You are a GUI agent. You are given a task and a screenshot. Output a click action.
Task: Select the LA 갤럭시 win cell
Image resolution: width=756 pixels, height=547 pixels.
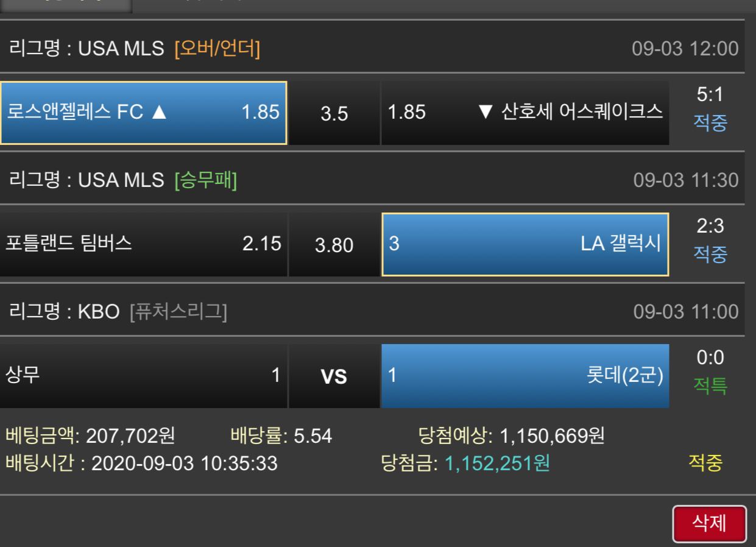(x=525, y=244)
